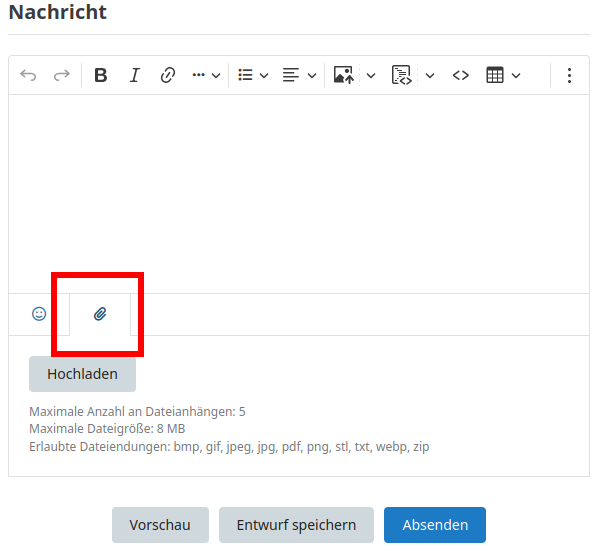600x551 pixels.
Task: Click the redo arrow in editor toolbar
Action: coord(62,75)
